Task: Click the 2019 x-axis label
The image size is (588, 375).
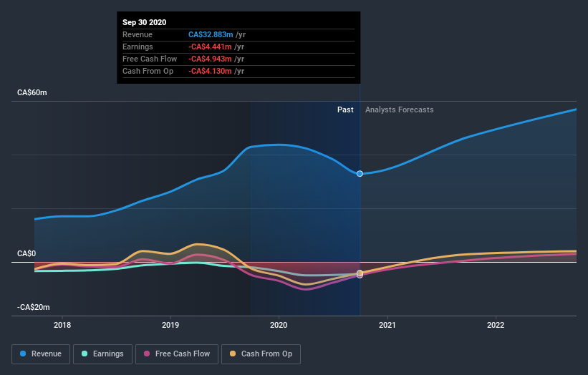Action: (170, 325)
